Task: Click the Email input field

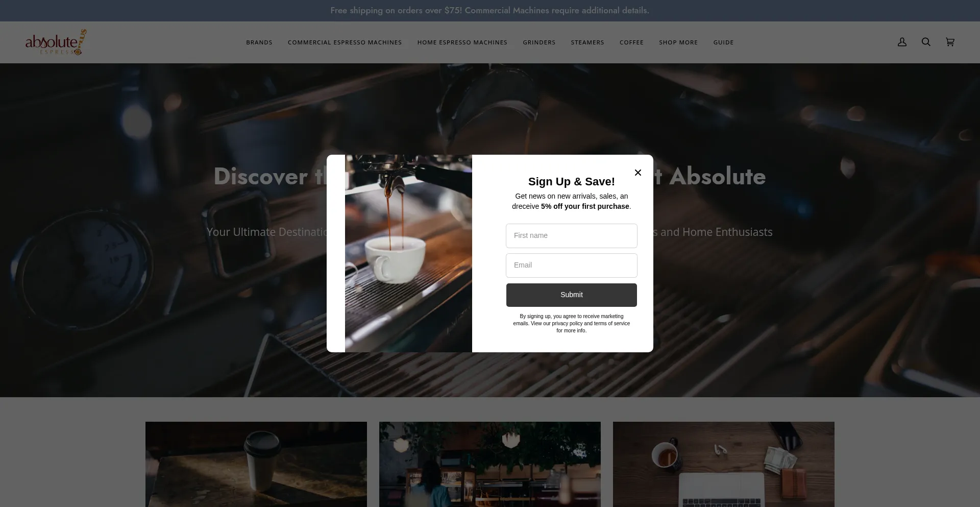Action: 571,265
